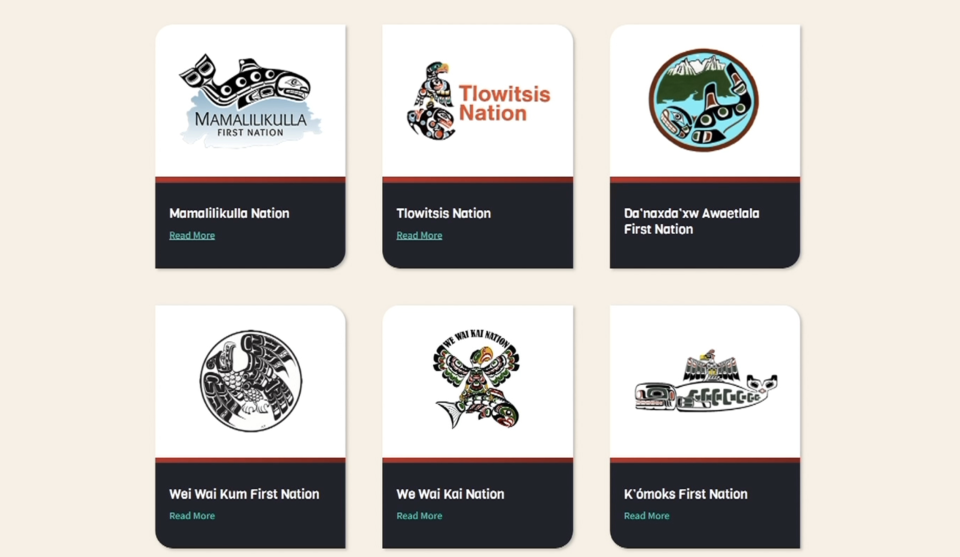This screenshot has height=557, width=960.
Task: Click Read More under Wei Wai Kum First Nation
Action: pos(192,515)
